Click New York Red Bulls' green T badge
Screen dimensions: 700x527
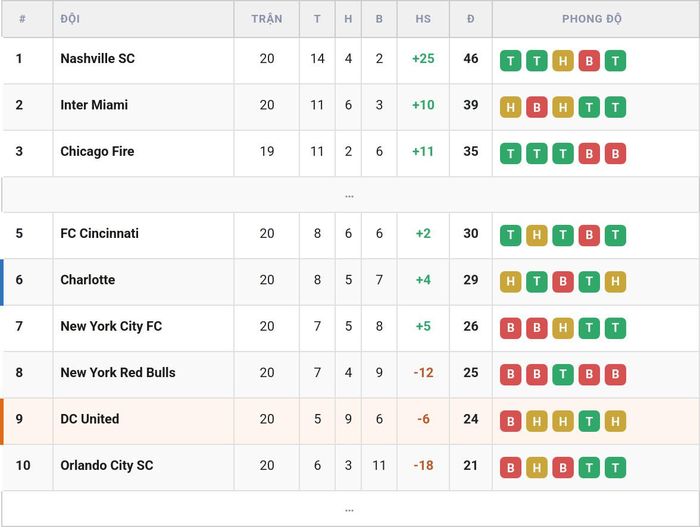[x=562, y=374]
